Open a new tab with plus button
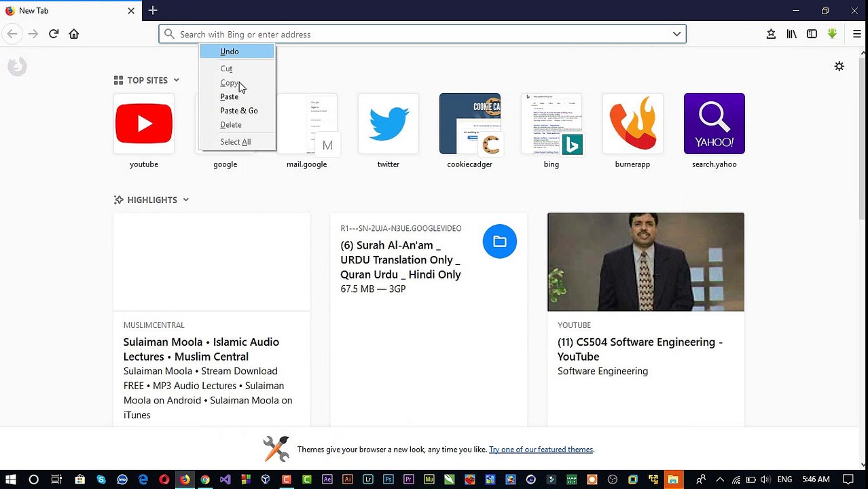Image resolution: width=868 pixels, height=489 pixels. click(x=153, y=10)
